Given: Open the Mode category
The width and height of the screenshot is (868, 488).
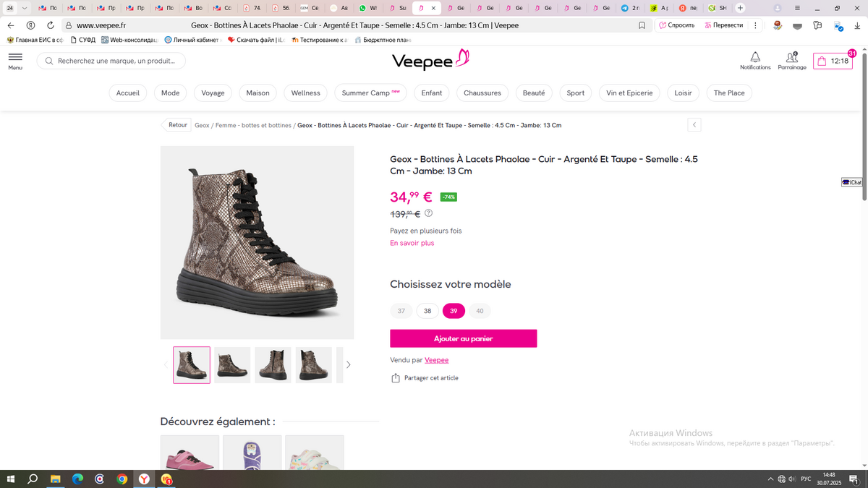Looking at the screenshot, I should (171, 93).
